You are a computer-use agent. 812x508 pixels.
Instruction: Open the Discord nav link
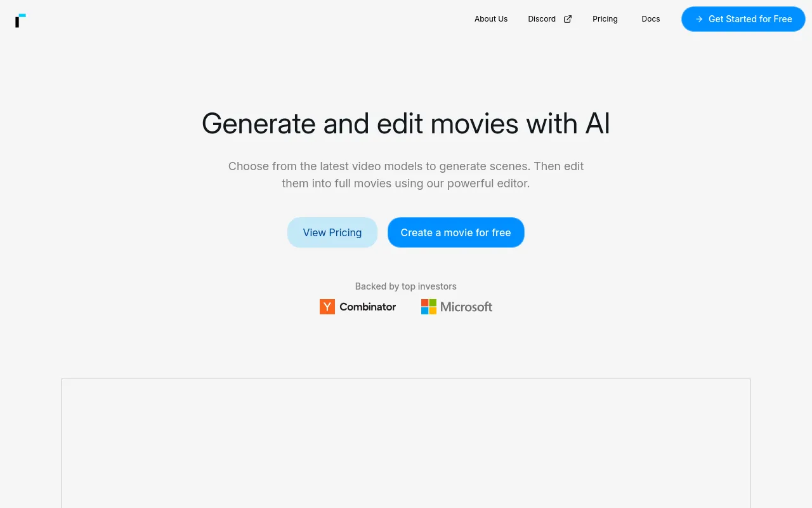tap(542, 19)
